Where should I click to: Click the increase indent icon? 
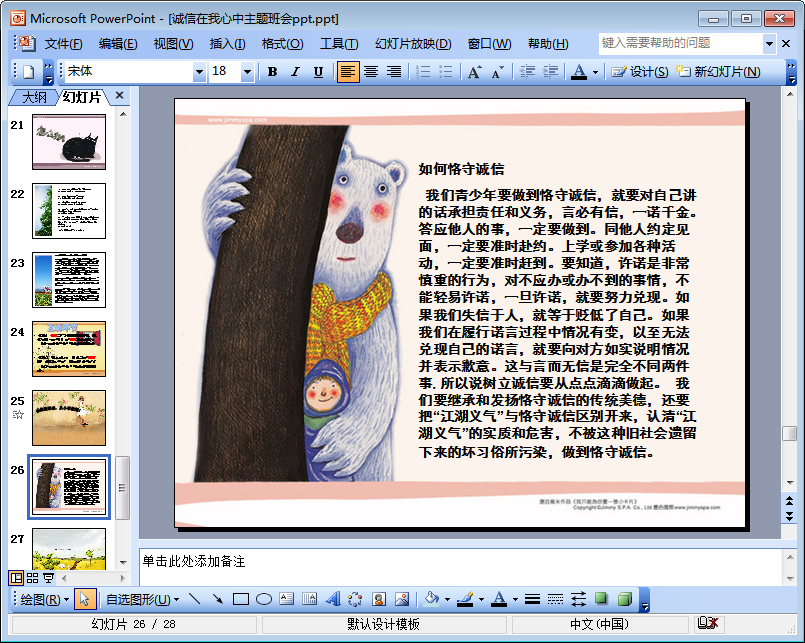point(550,72)
